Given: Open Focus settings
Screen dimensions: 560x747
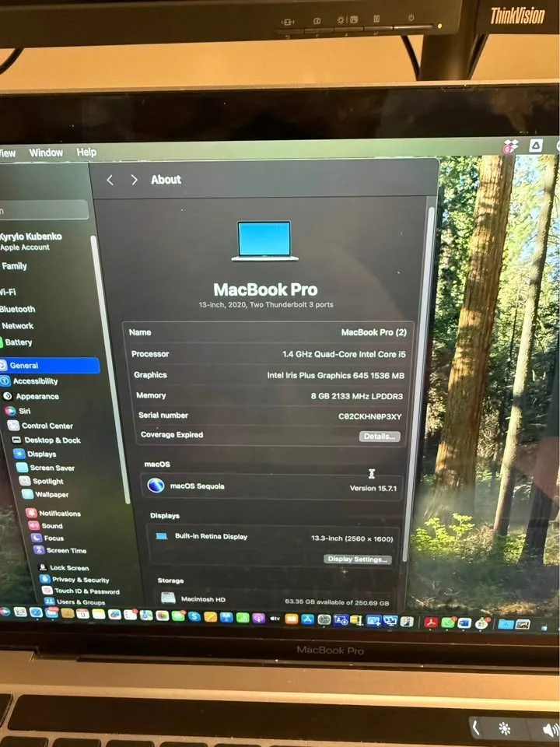Looking at the screenshot, I should (47, 538).
